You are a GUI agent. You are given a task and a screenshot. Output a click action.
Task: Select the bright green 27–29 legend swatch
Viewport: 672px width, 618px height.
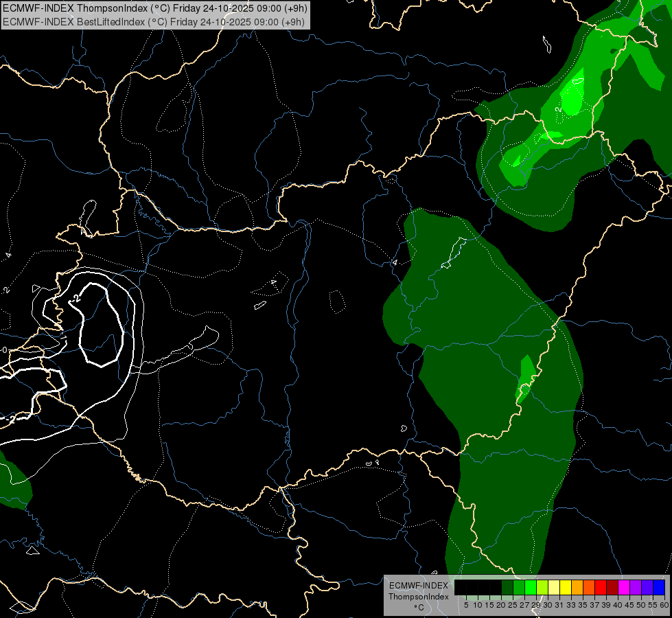(x=531, y=587)
